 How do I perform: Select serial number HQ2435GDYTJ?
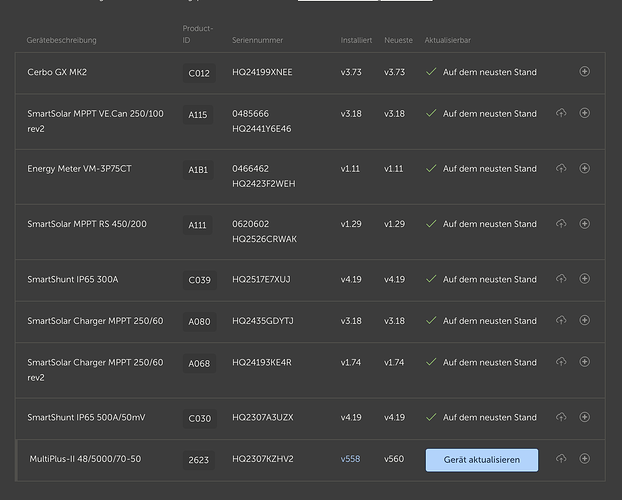click(x=263, y=321)
